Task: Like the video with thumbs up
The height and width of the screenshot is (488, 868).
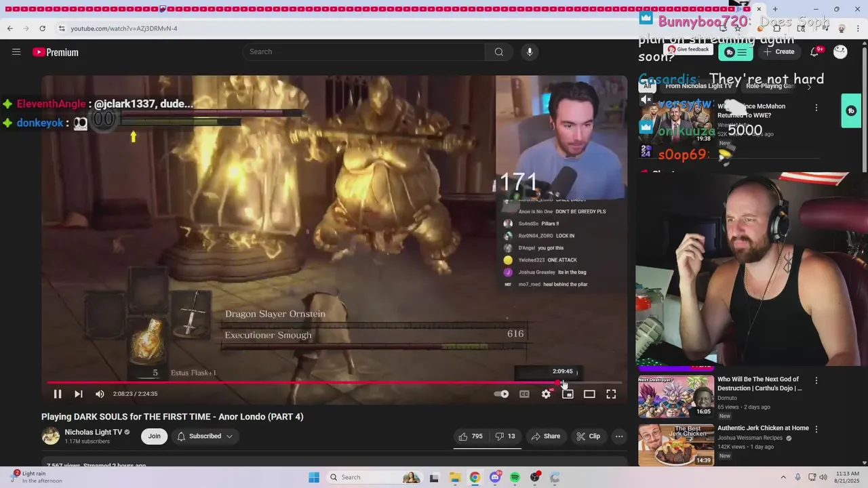Action: [x=471, y=436]
